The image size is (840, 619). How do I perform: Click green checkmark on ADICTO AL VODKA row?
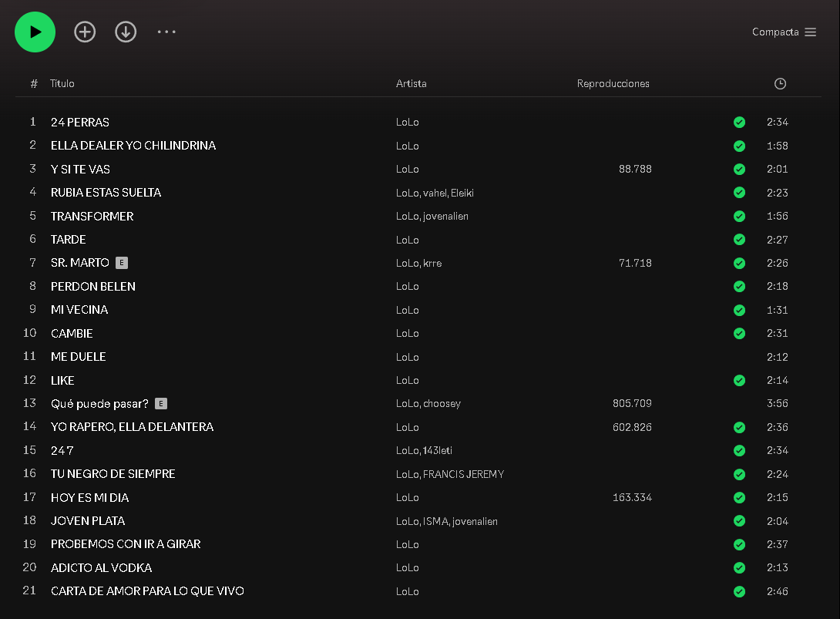click(739, 567)
